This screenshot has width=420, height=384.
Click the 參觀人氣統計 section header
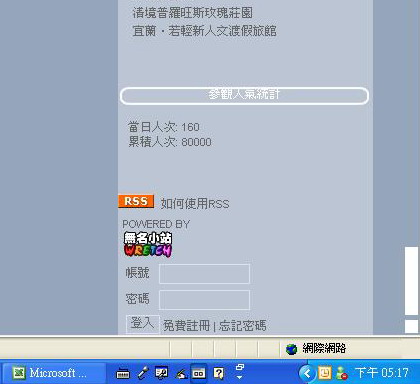pos(244,96)
